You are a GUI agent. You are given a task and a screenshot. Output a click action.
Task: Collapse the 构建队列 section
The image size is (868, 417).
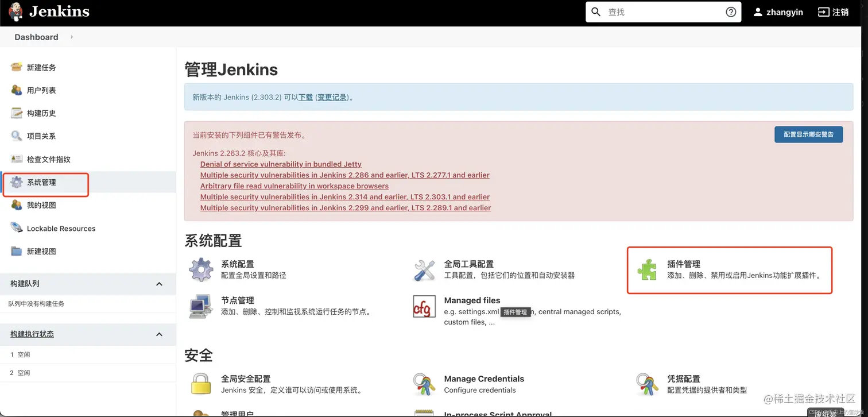[x=160, y=283]
